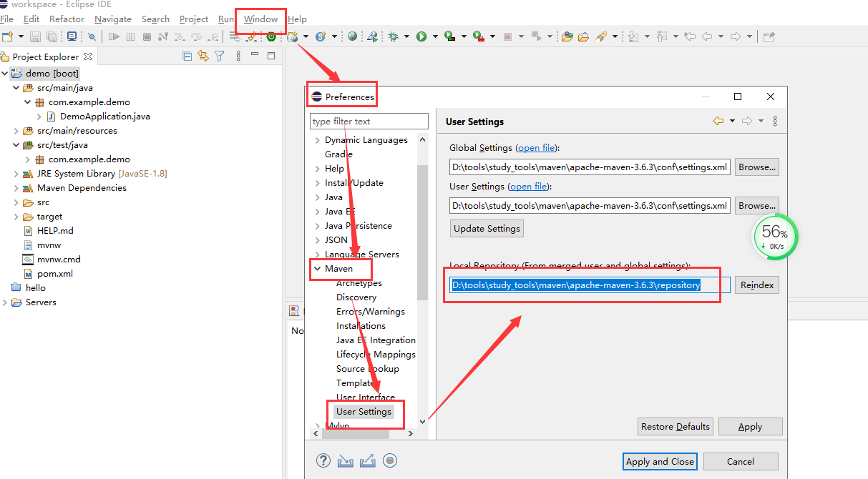The height and width of the screenshot is (479, 868).
Task: Click the help question mark icon
Action: tap(323, 461)
